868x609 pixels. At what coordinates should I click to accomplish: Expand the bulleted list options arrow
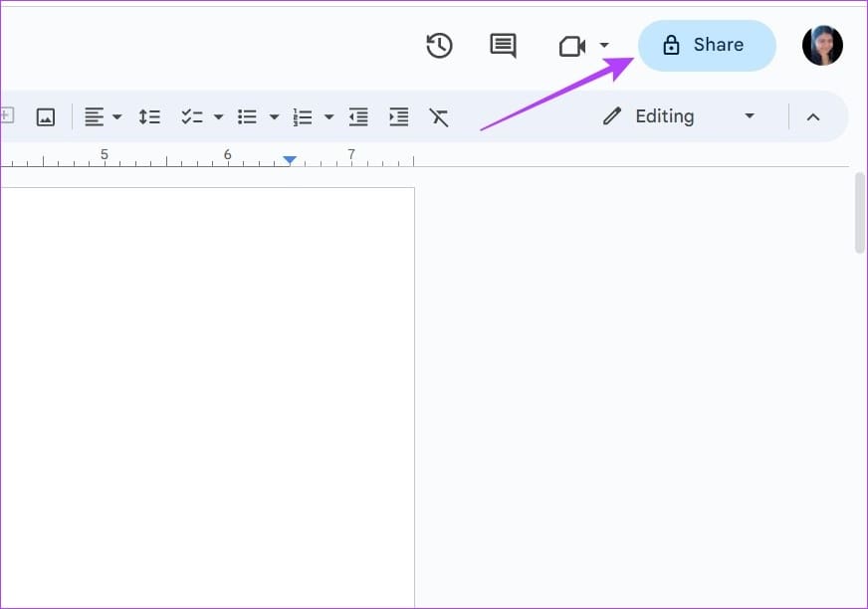(x=274, y=116)
